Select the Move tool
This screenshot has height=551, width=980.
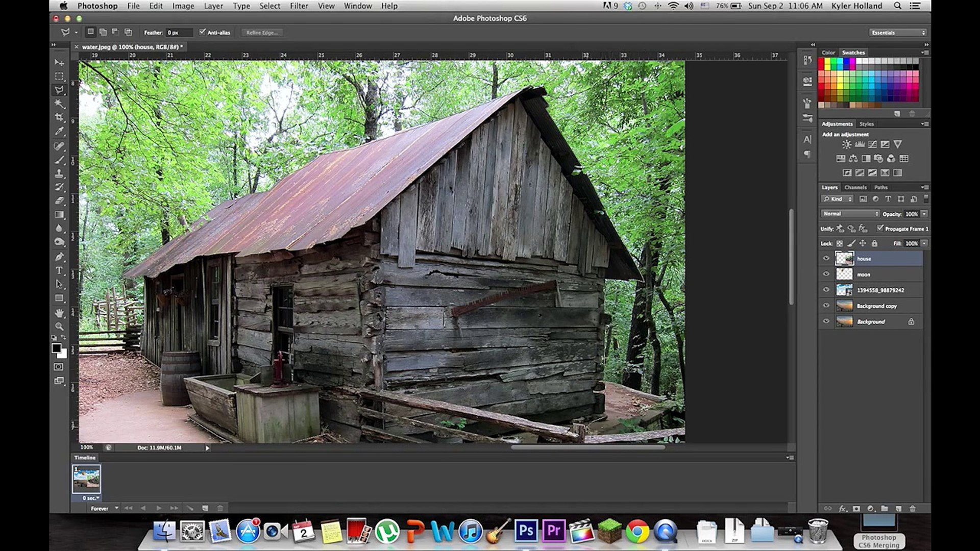click(x=59, y=62)
